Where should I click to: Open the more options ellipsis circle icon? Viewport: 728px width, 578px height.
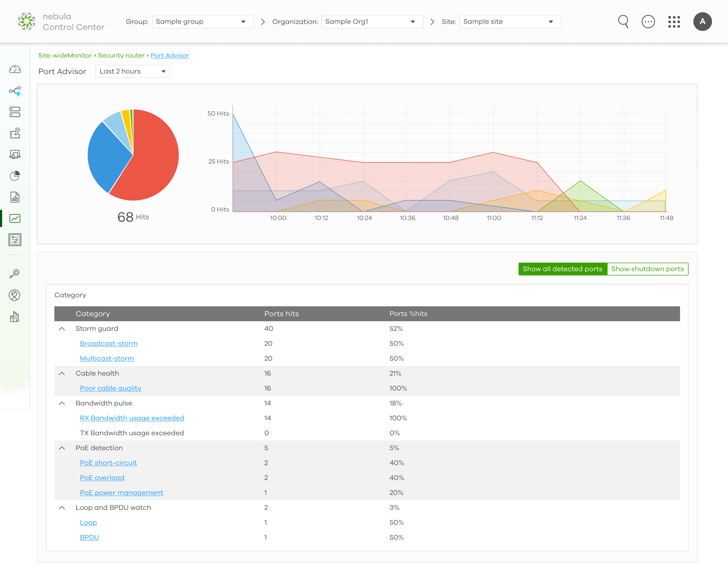(648, 22)
